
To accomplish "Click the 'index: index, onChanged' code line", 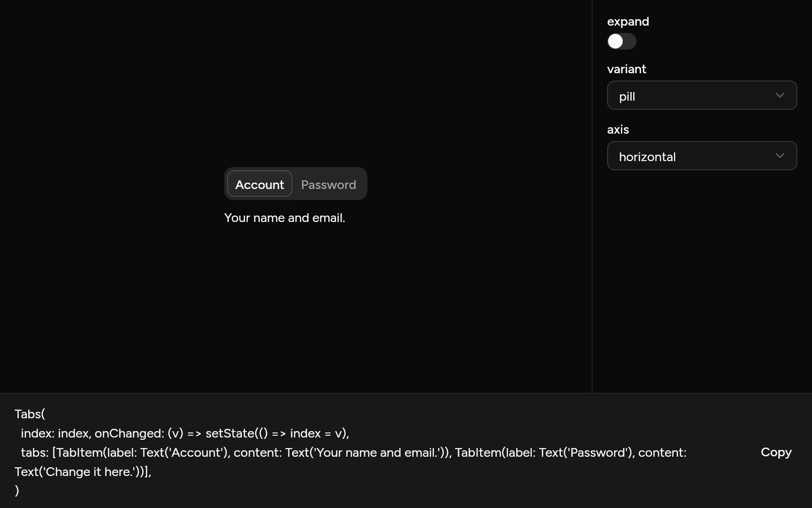I will [x=185, y=433].
